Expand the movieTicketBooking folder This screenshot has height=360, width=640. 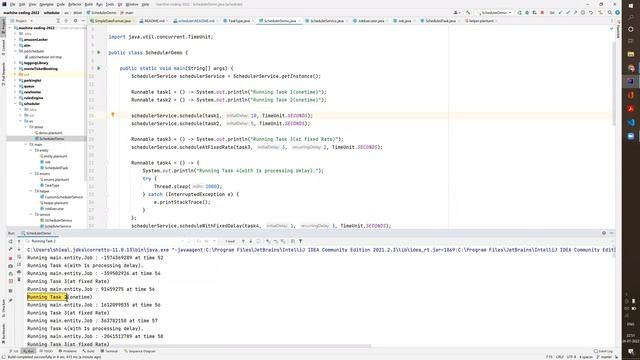click(16, 69)
